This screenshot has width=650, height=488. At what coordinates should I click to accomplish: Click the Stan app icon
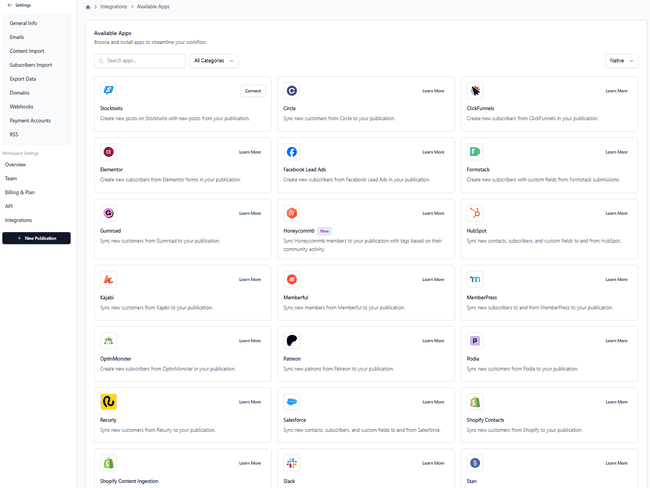pyautogui.click(x=475, y=463)
